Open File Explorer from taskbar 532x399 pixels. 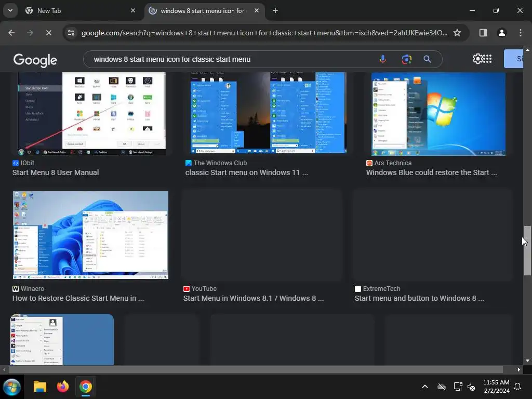39,387
